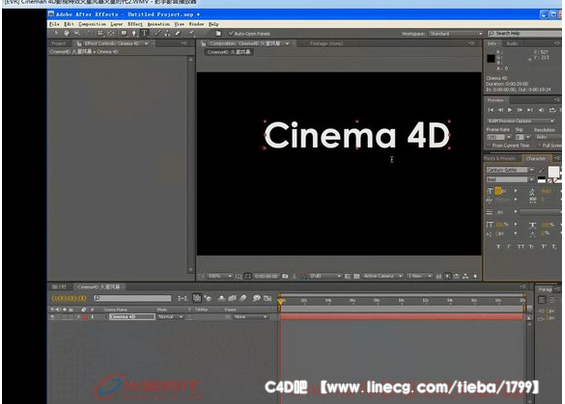
Task: Open the Effect menu
Action: 135,24
